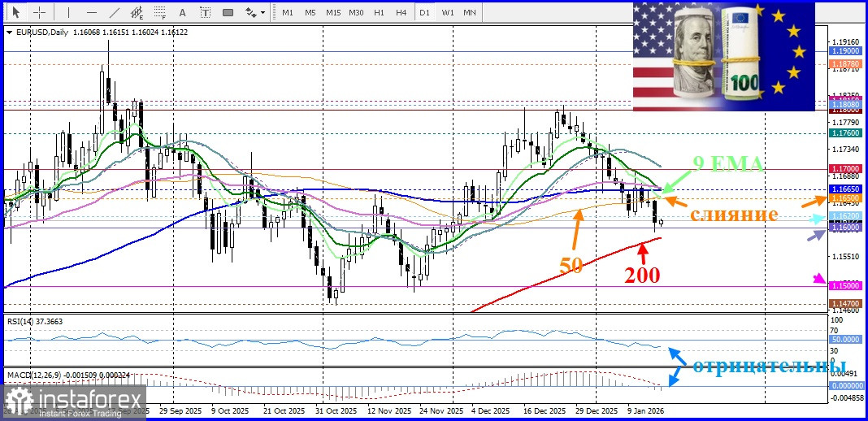Click the RSI 50.0000 level label
This screenshot has width=868, height=421.
[845, 341]
